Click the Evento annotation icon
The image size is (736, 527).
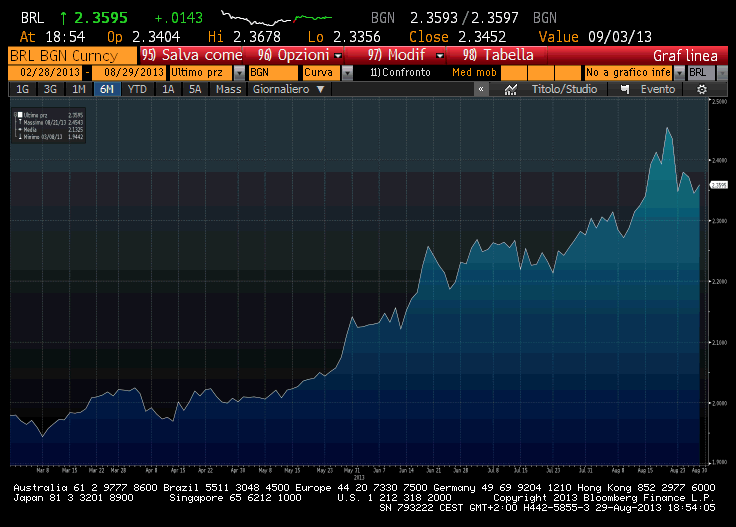[x=625, y=89]
